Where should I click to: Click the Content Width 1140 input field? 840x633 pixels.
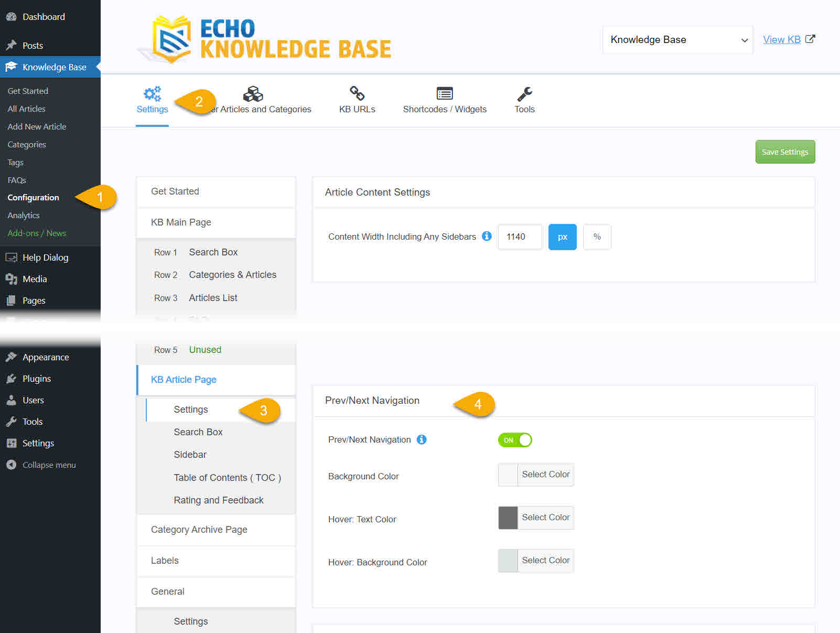(520, 237)
